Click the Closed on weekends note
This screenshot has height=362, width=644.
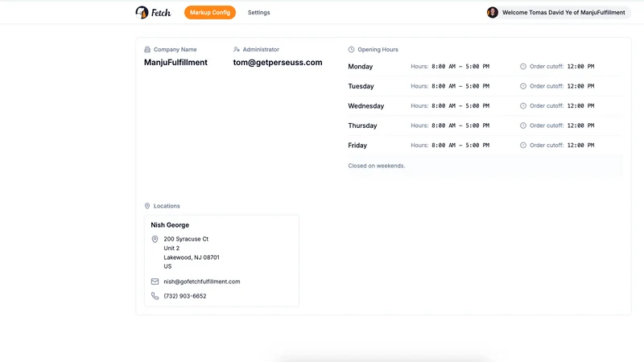point(376,166)
